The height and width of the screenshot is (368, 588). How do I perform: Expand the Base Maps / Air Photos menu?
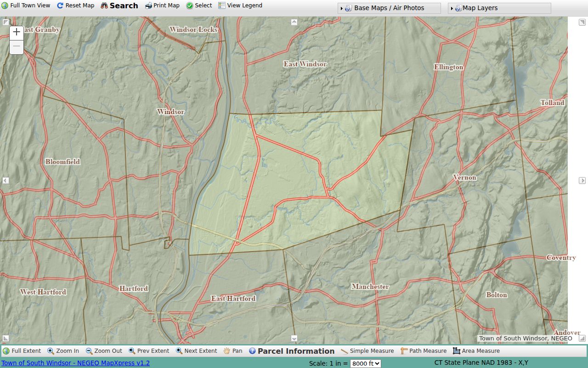(389, 8)
